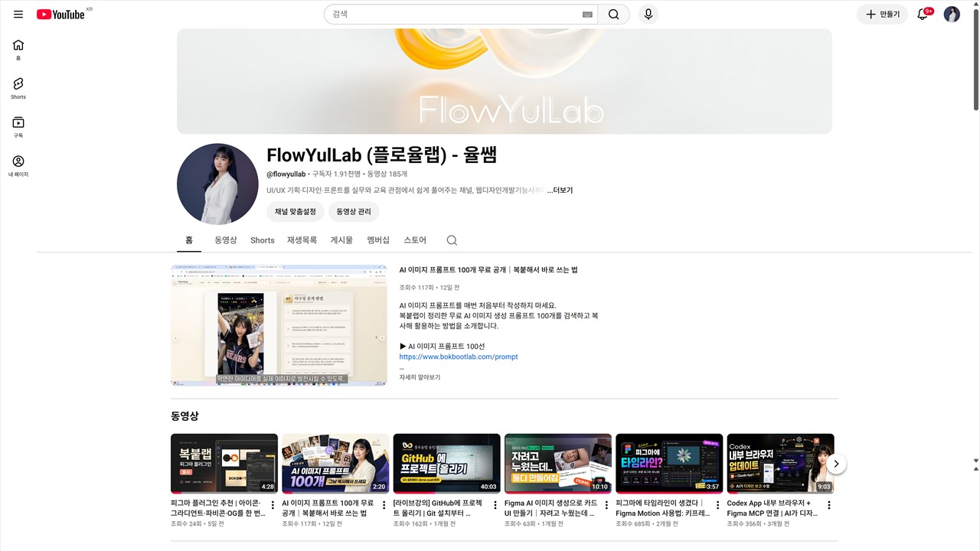This screenshot has height=551, width=980.
Task: Open Figma AI 카드 UI video thumbnail
Action: (x=558, y=464)
